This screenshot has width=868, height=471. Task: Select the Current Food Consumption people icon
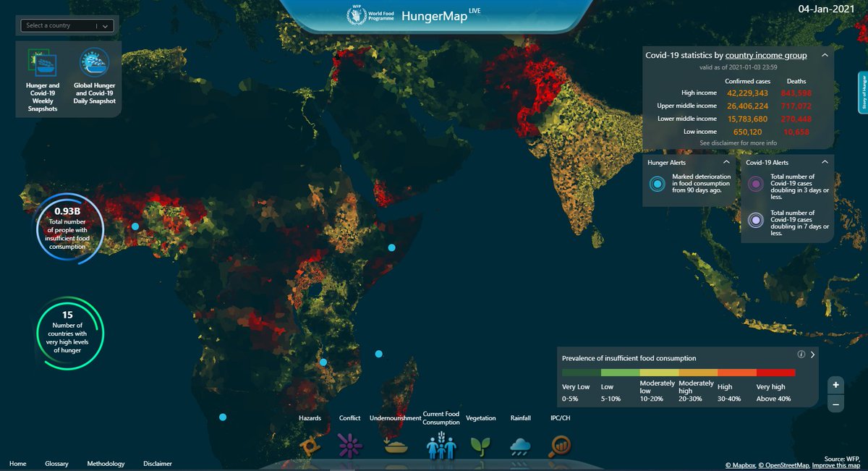pos(441,445)
